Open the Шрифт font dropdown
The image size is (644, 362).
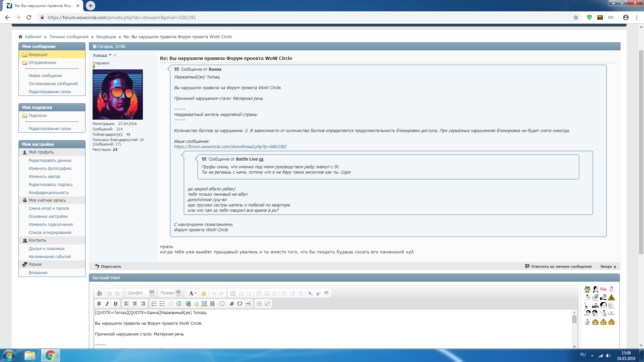tap(152, 293)
